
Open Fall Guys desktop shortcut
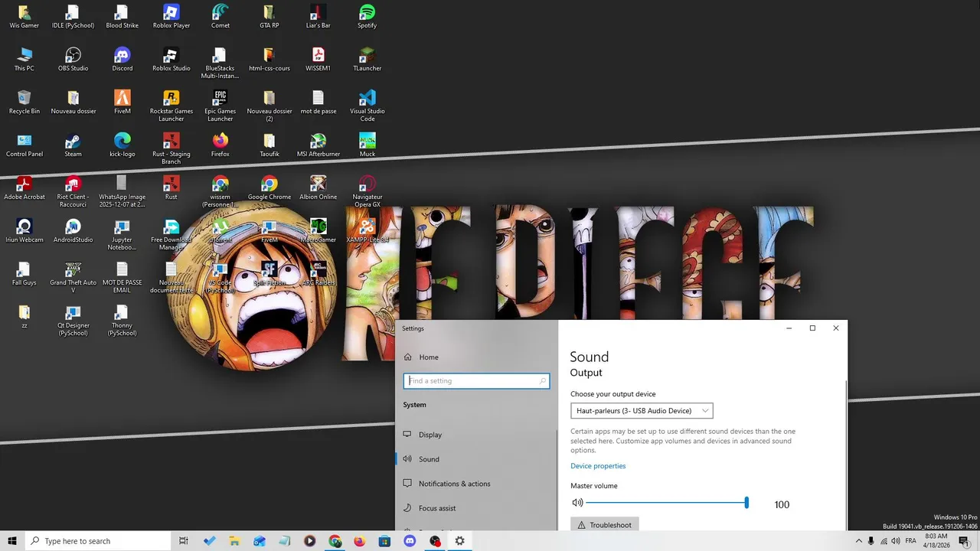pos(24,274)
